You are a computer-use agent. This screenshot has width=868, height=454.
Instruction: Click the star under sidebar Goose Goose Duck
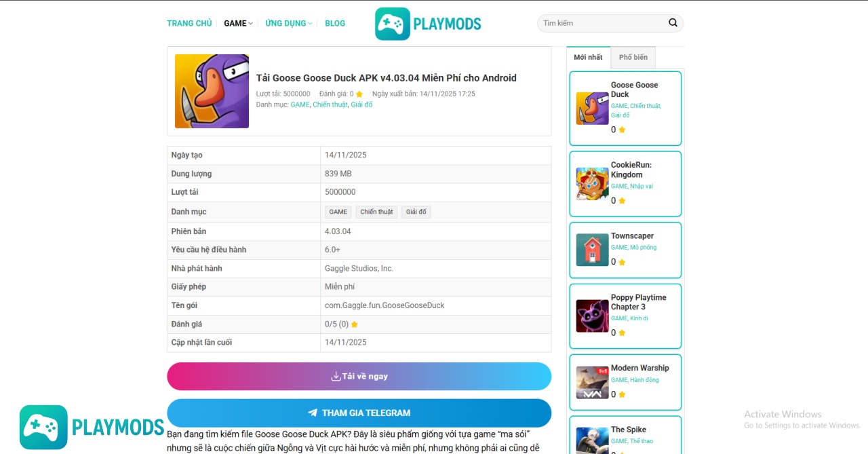[622, 130]
